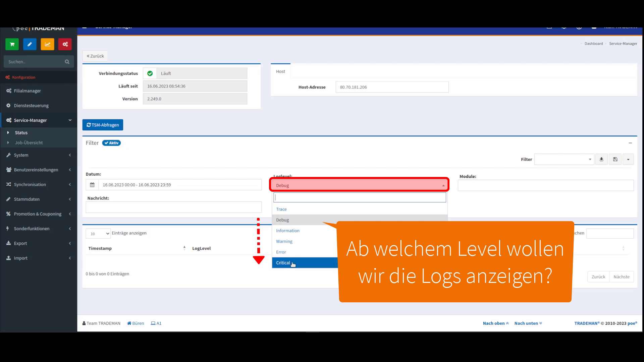
Task: Click the Konfiguration sidebar heading
Action: [23, 77]
